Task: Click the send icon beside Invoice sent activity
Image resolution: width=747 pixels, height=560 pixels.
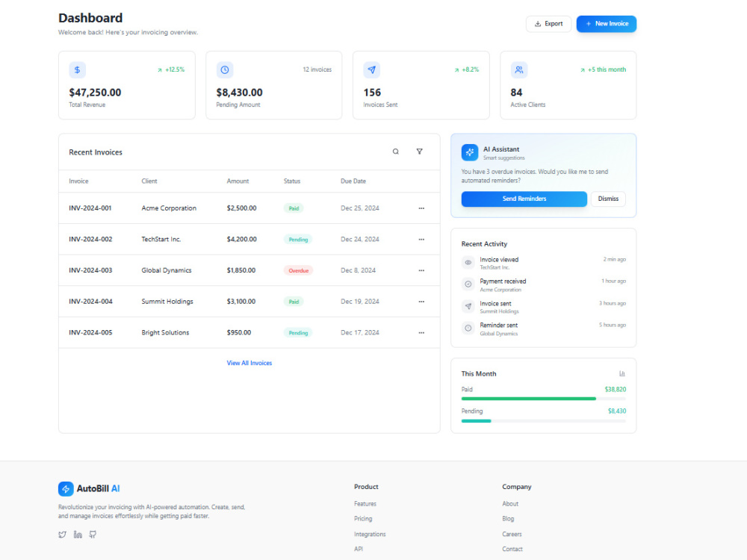Action: 468,306
